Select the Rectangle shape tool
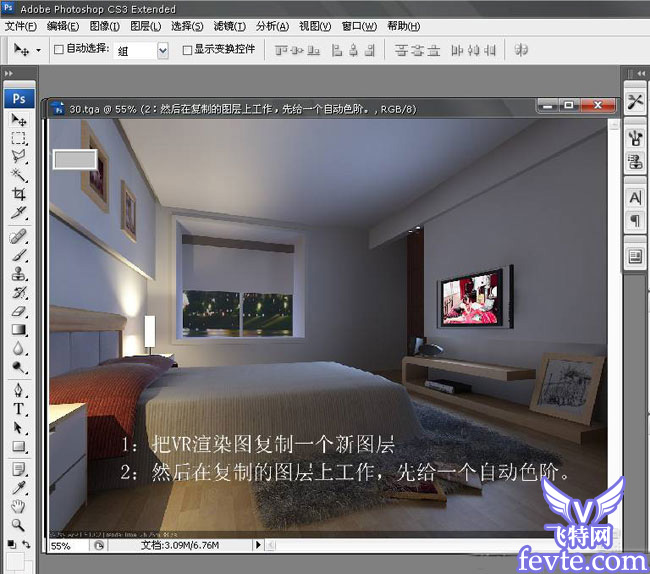 click(18, 446)
